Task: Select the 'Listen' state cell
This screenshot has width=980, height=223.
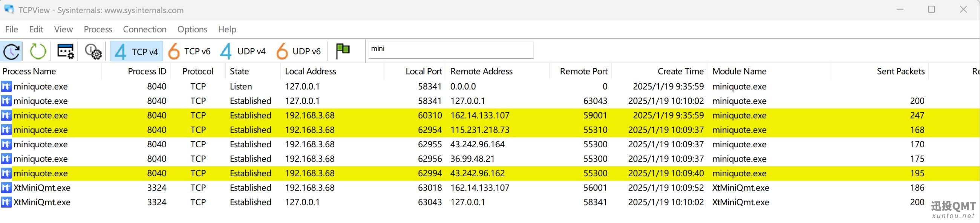Action: coord(241,87)
